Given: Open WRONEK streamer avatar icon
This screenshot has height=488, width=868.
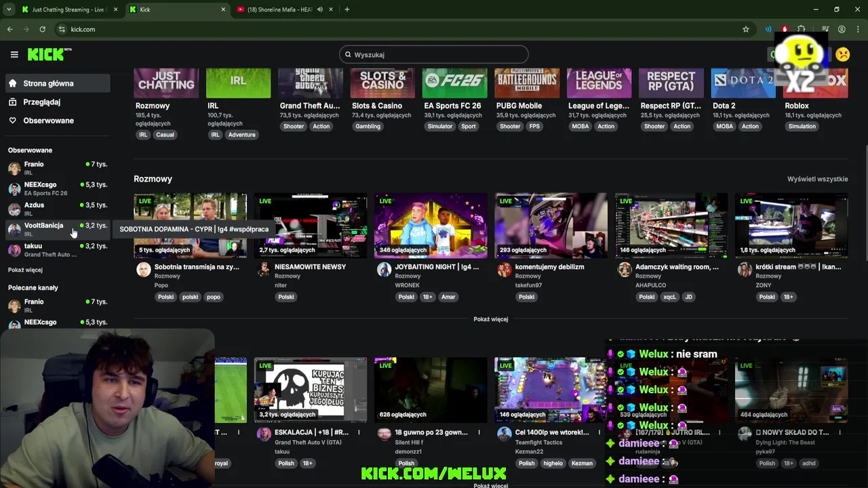Looking at the screenshot, I should [x=384, y=270].
